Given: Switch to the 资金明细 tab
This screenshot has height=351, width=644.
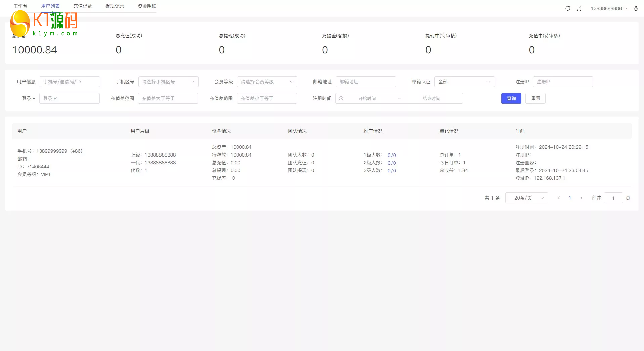Looking at the screenshot, I should click(147, 6).
